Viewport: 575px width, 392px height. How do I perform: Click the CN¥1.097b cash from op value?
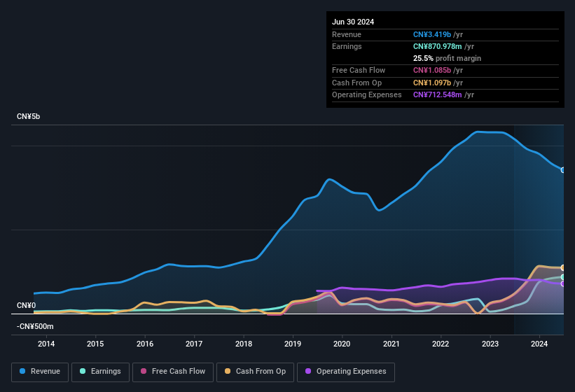click(x=432, y=83)
